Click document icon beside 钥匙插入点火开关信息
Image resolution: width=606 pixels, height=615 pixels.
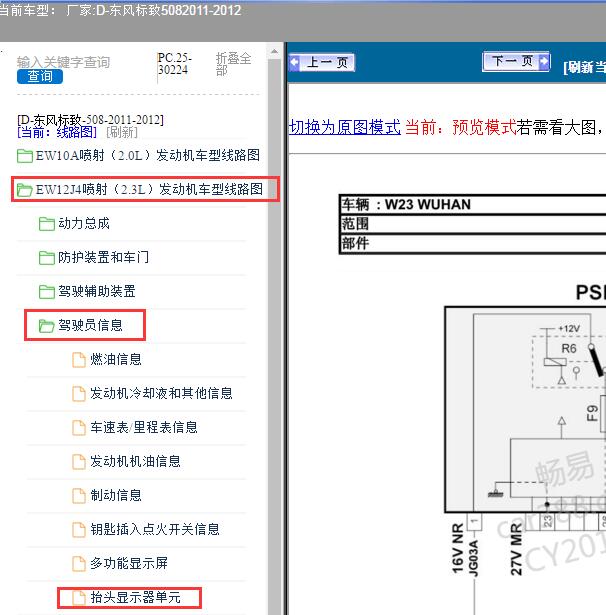[79, 530]
